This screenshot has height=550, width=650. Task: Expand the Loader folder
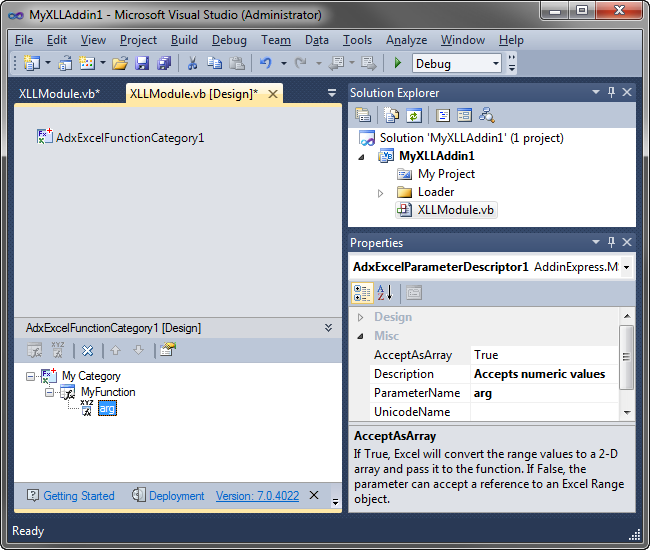coord(380,193)
